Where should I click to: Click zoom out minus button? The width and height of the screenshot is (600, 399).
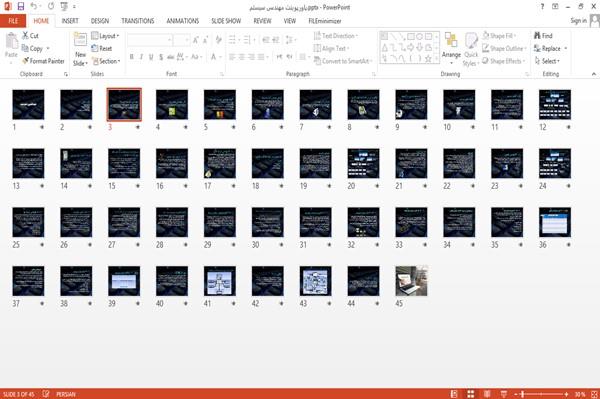click(516, 394)
